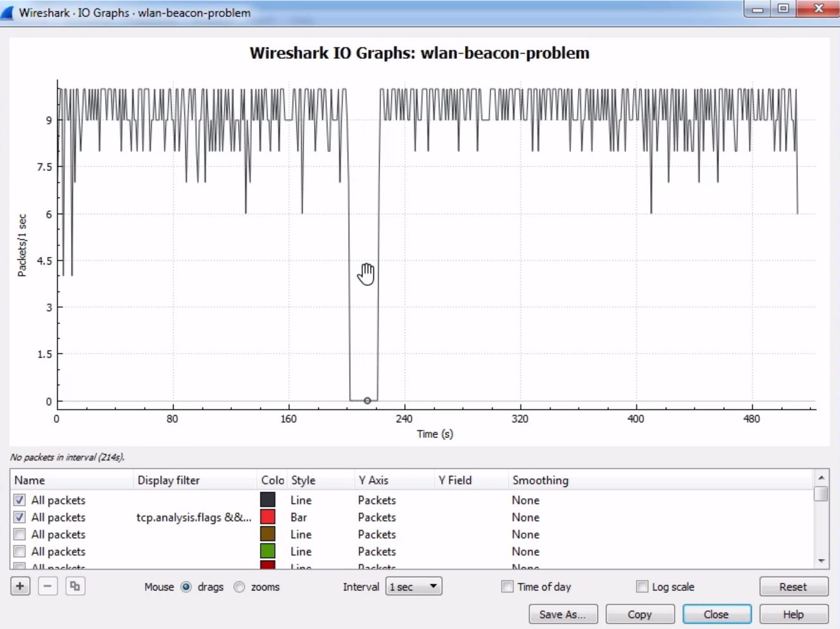Screen dimensions: 840x629
Task: Click the Time (s) axis label
Action: coord(435,434)
